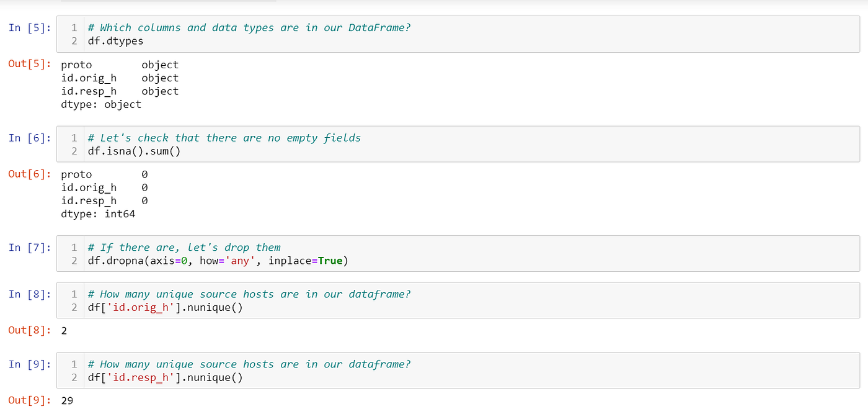The width and height of the screenshot is (868, 409).
Task: Click 'proto' row in Out[6] output
Action: 104,174
